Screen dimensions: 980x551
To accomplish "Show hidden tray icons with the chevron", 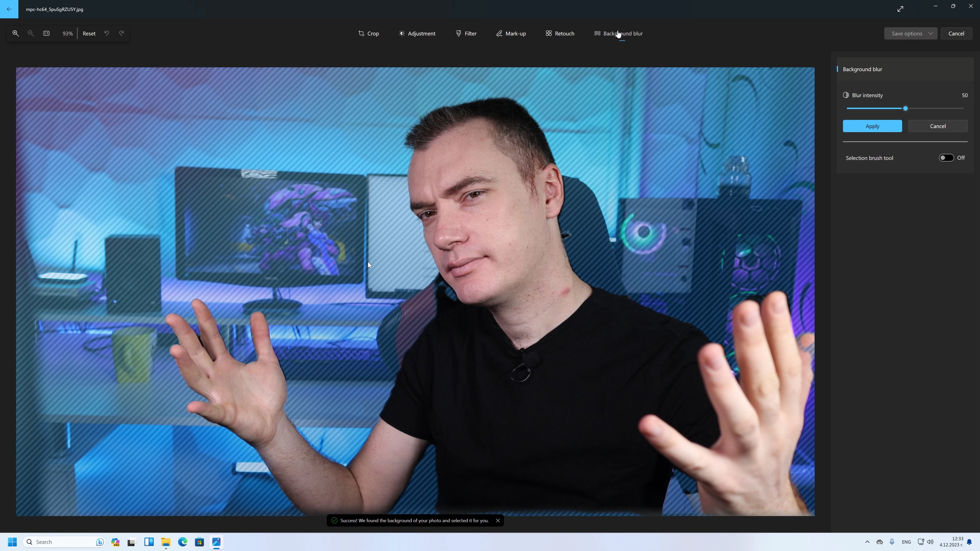I will tap(867, 542).
